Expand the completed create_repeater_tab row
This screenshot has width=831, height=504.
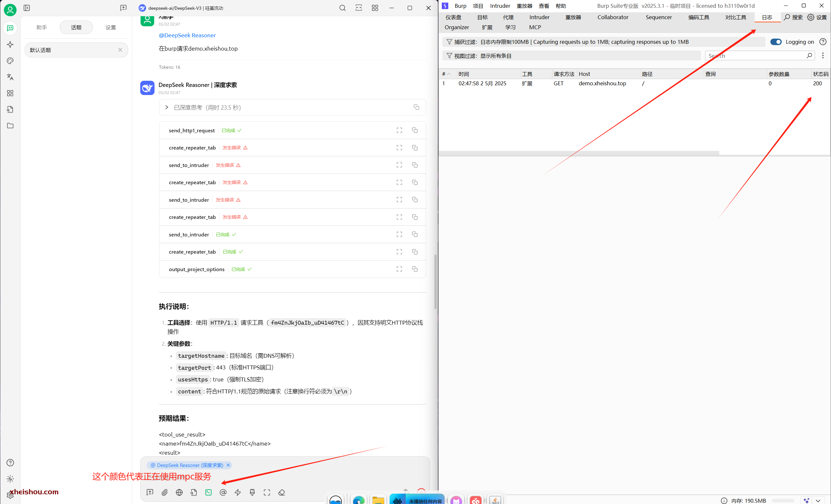pos(292,252)
